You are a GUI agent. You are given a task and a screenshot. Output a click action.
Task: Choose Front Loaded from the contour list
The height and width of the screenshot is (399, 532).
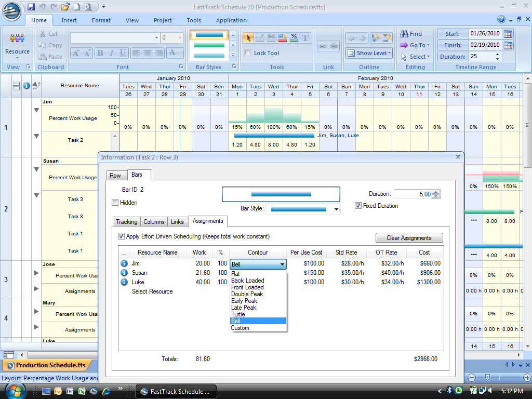[x=247, y=287]
